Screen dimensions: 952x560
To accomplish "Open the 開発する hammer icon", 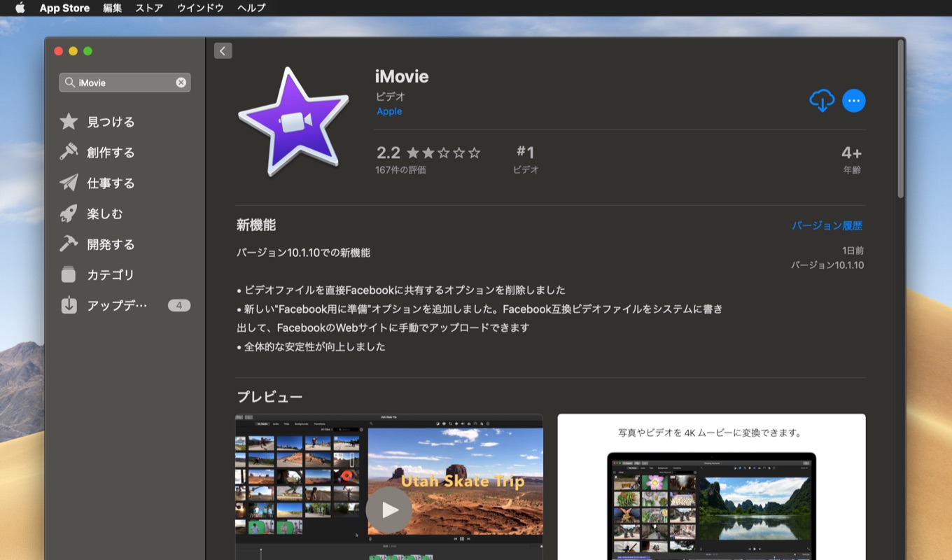I will 69,244.
